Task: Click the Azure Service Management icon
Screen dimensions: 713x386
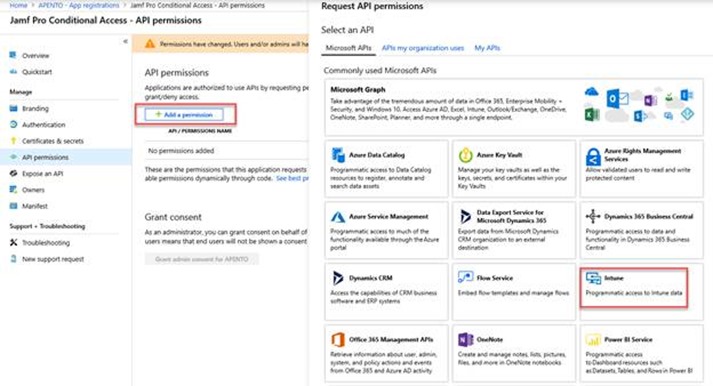Action: pyautogui.click(x=338, y=217)
